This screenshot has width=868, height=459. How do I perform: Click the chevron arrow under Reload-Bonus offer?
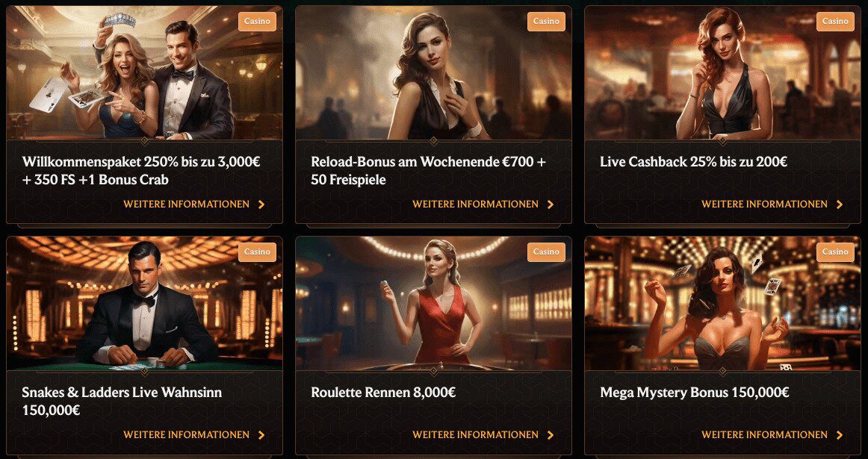(x=551, y=204)
